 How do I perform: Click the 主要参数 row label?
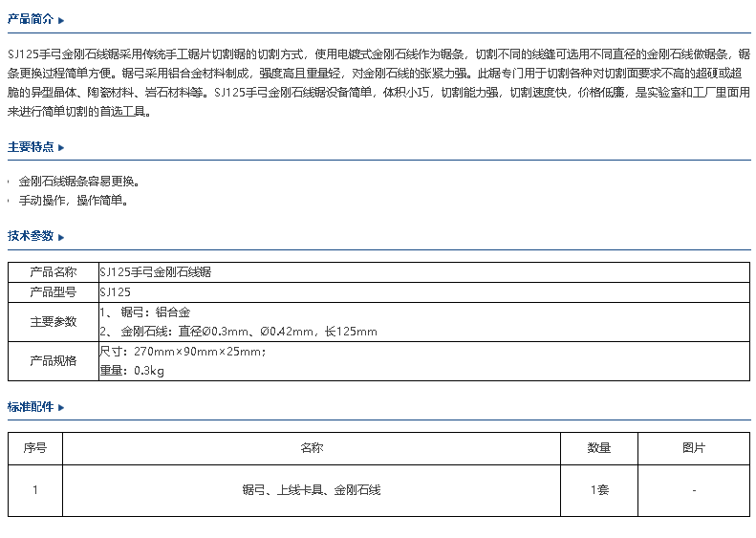coord(54,322)
